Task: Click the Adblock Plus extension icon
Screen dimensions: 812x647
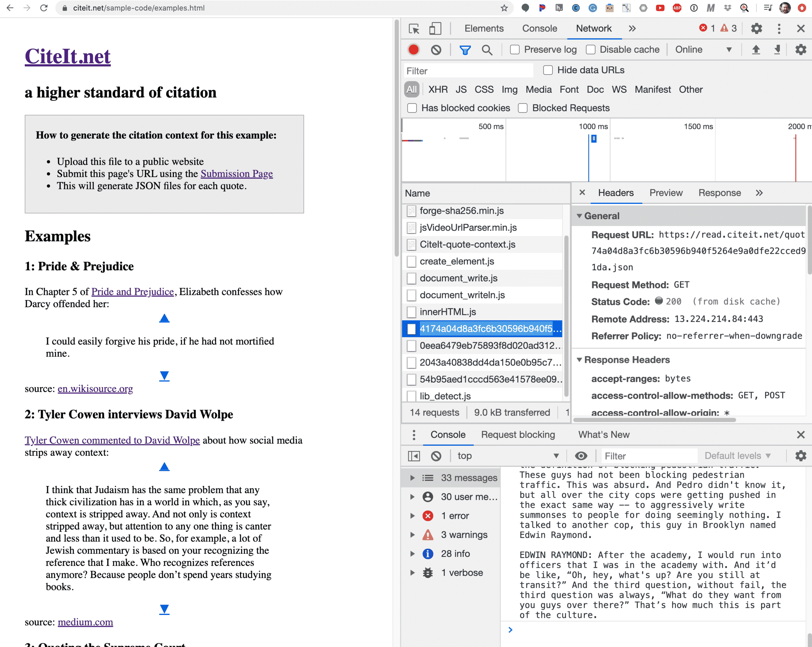Action: pyautogui.click(x=677, y=8)
